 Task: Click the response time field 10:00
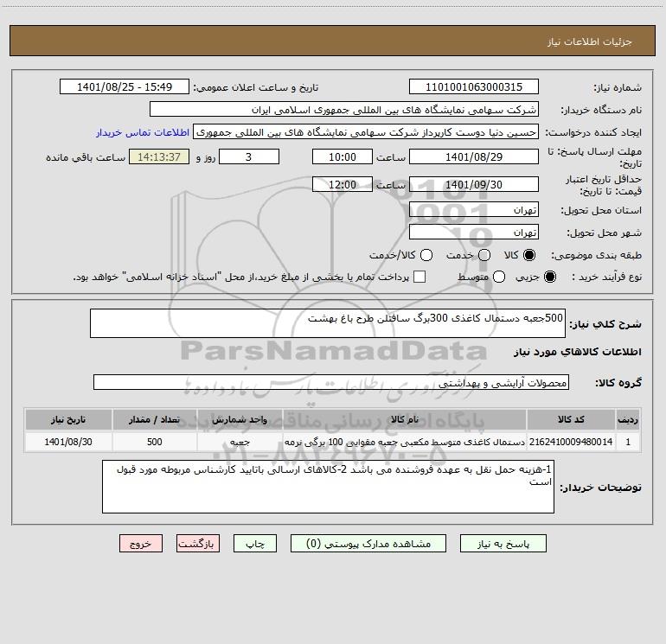[x=343, y=156]
